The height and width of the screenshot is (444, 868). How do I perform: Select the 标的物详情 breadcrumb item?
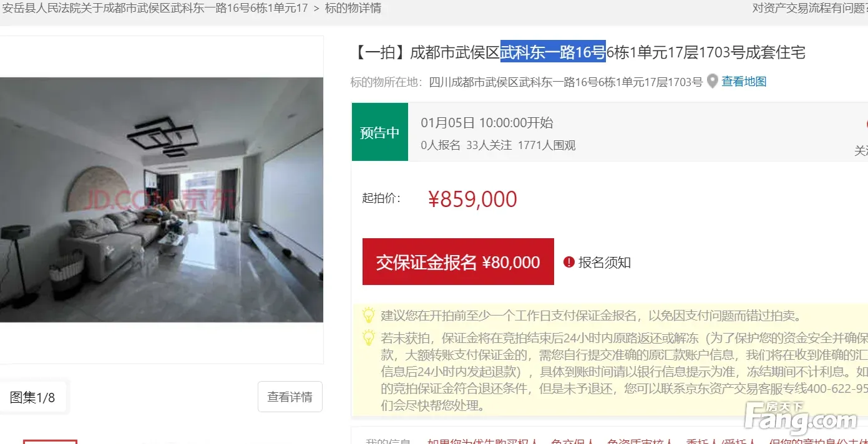tap(353, 9)
